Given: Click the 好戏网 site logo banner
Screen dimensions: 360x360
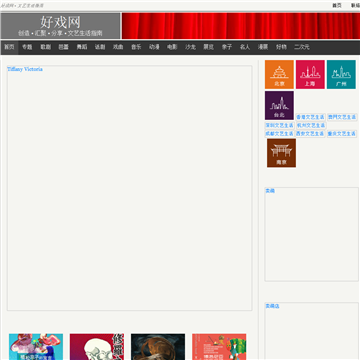Looking at the screenshot, I should (x=60, y=26).
